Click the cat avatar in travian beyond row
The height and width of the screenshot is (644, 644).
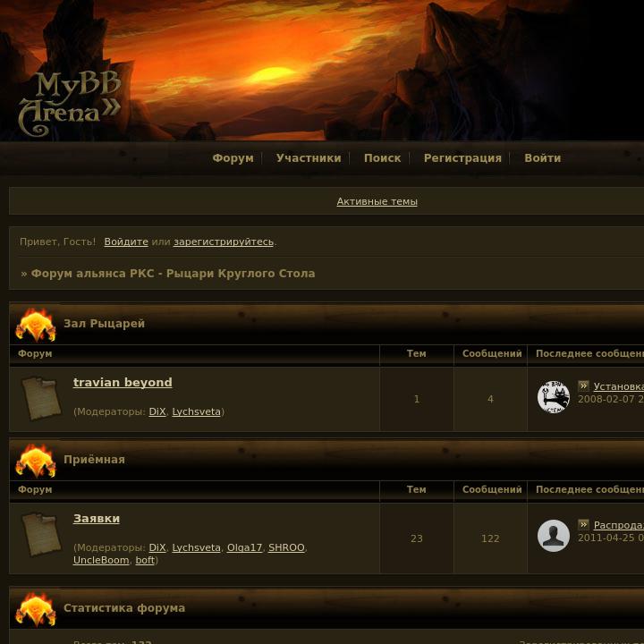tap(554, 397)
